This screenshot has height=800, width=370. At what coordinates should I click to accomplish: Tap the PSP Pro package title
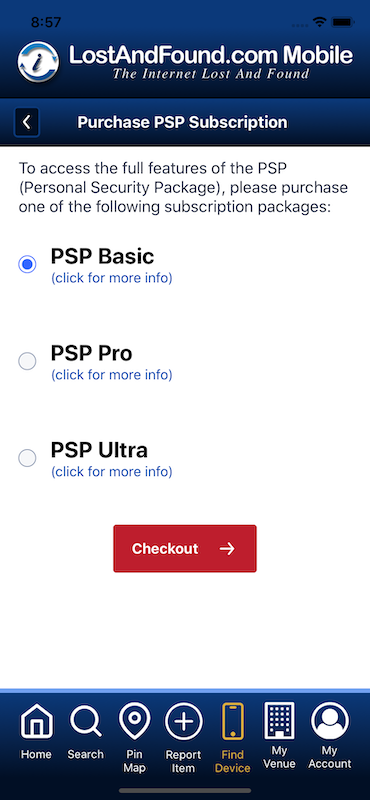coord(91,353)
